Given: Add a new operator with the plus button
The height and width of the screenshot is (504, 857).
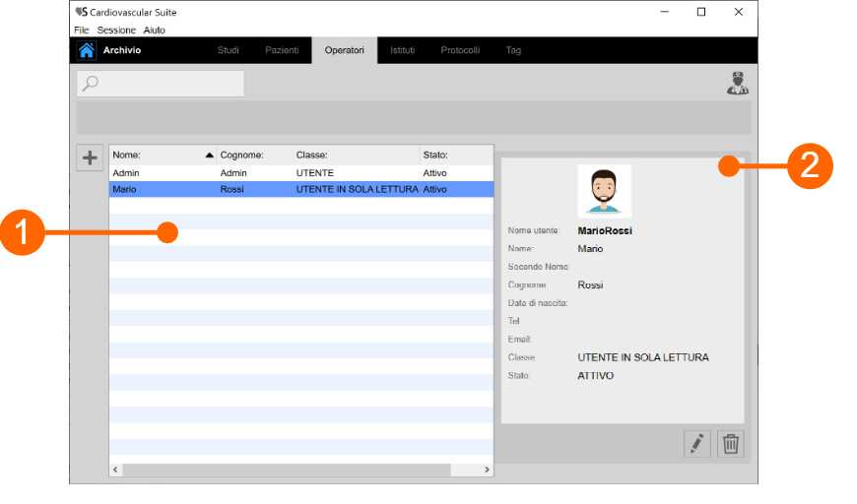Looking at the screenshot, I should pyautogui.click(x=90, y=157).
